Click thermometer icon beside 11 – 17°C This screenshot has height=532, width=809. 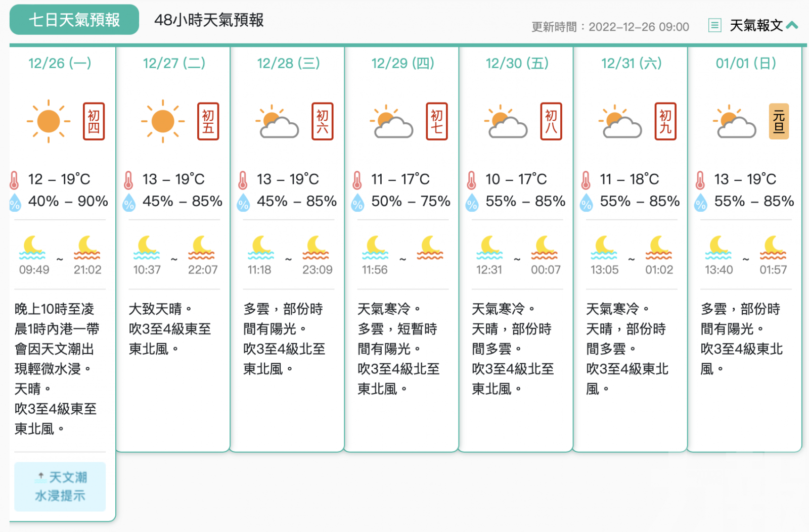(x=357, y=180)
